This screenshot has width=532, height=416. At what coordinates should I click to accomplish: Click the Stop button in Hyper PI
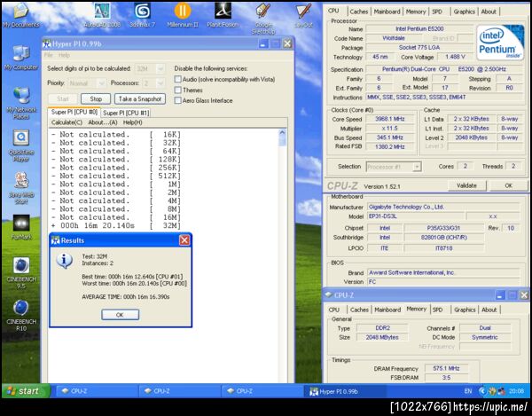coord(96,98)
